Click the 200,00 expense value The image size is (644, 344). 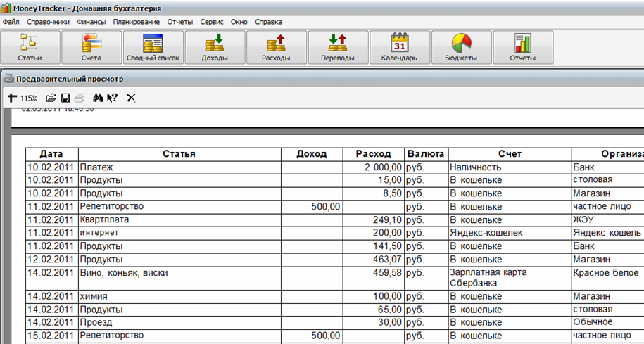(x=387, y=233)
